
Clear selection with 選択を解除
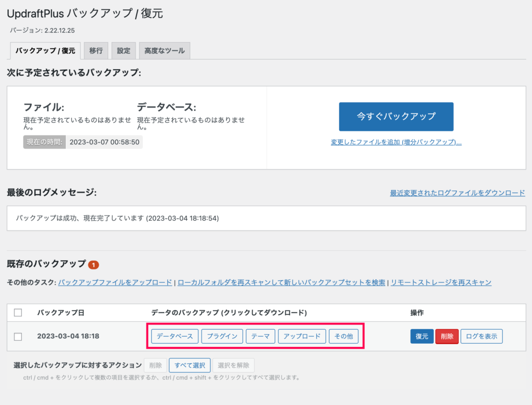tap(233, 366)
